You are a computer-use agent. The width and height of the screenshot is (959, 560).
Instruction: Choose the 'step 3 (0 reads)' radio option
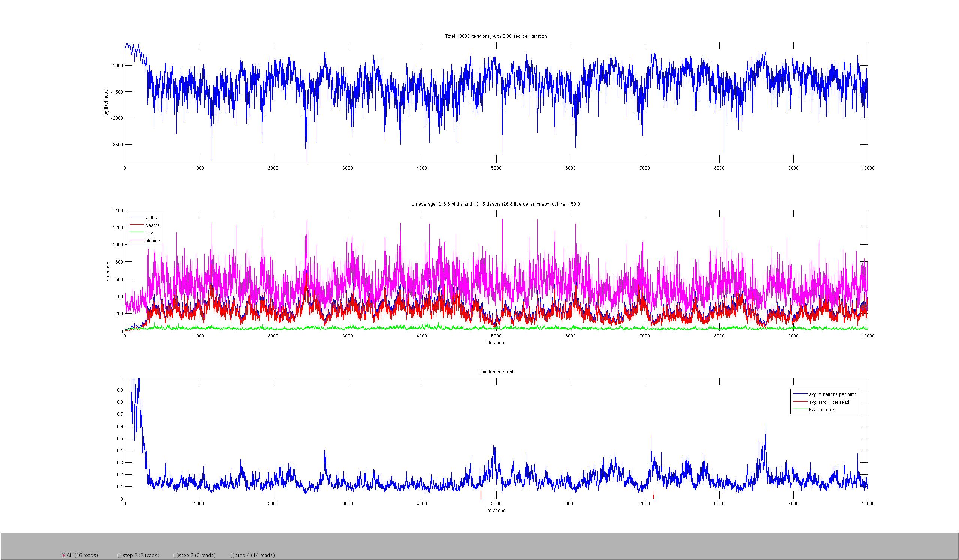176,556
